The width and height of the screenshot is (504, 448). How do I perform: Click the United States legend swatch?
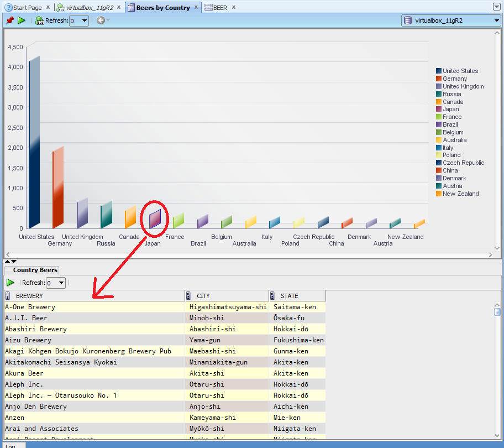438,71
